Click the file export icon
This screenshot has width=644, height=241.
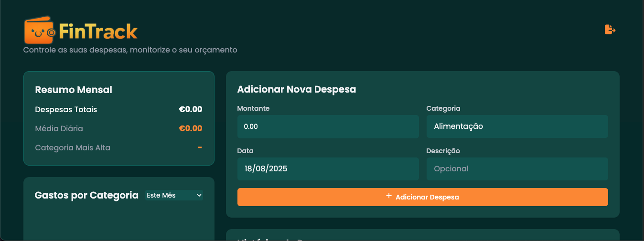point(610,30)
